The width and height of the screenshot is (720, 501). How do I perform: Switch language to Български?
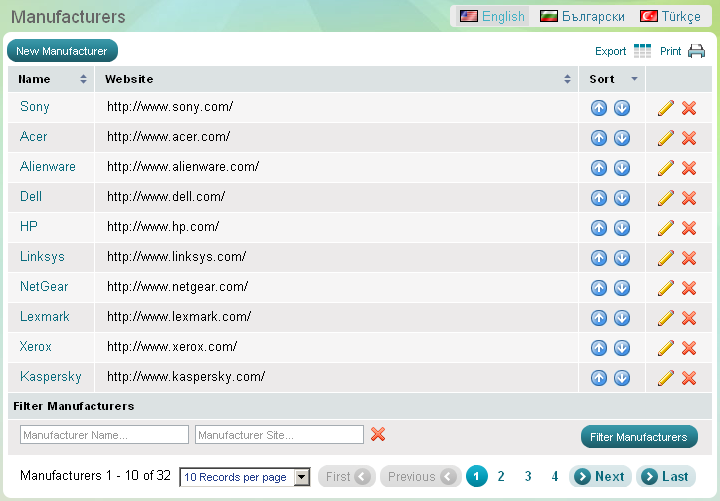pyautogui.click(x=582, y=16)
